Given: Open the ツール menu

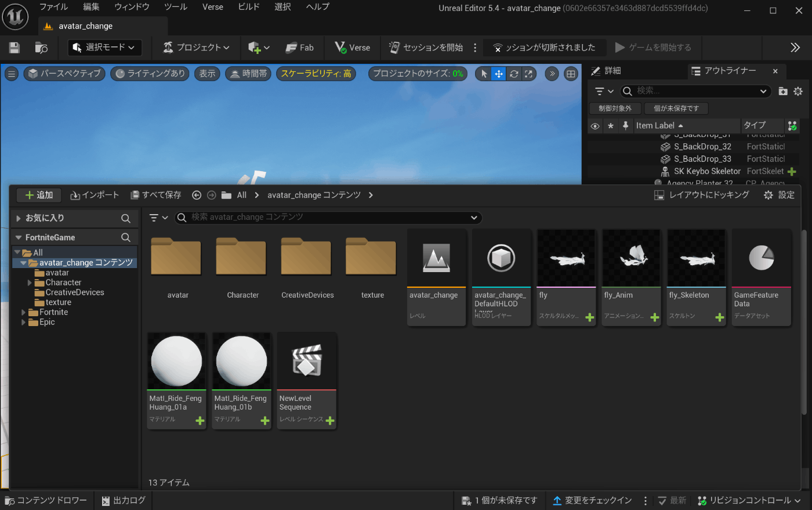Looking at the screenshot, I should click(x=175, y=7).
